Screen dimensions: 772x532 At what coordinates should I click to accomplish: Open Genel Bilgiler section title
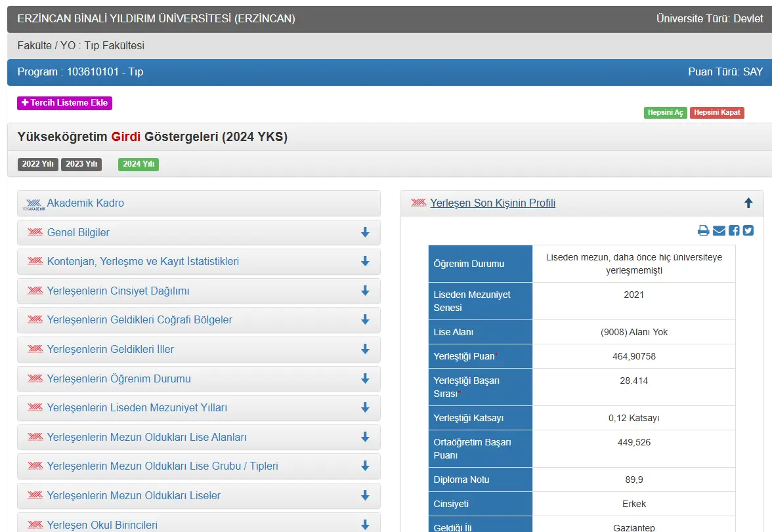click(x=78, y=232)
